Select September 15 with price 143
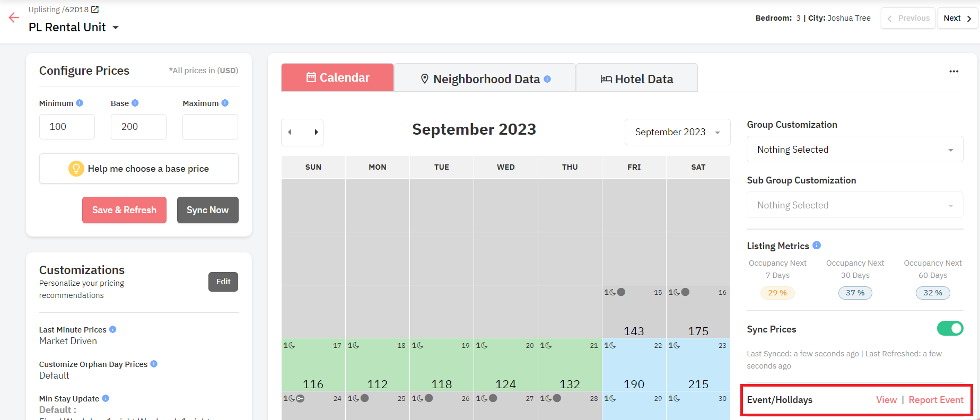The width and height of the screenshot is (980, 420). [x=634, y=312]
